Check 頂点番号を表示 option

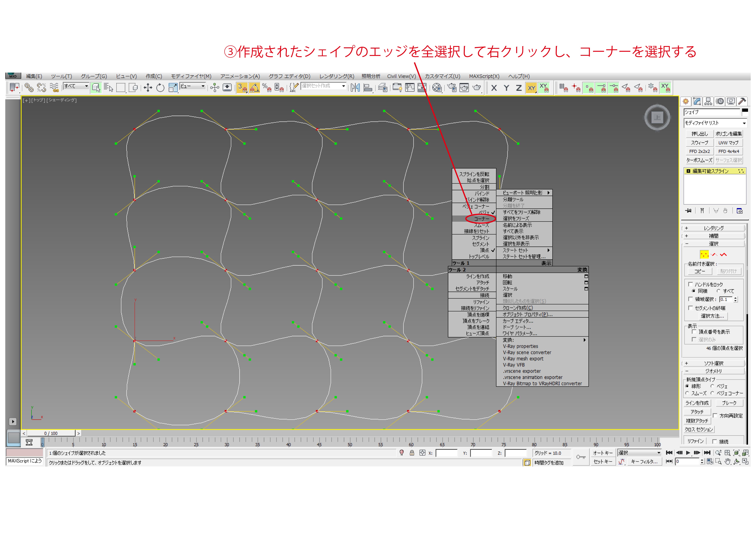point(694,332)
